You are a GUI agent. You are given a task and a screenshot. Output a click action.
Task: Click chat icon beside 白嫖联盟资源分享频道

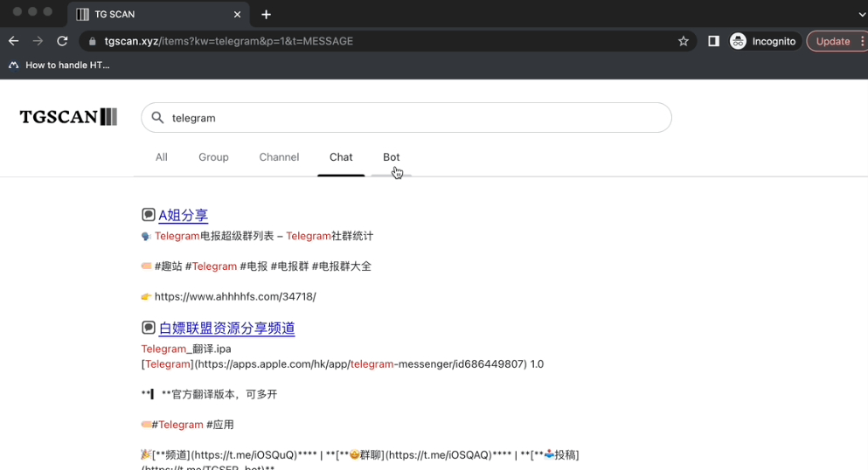149,328
